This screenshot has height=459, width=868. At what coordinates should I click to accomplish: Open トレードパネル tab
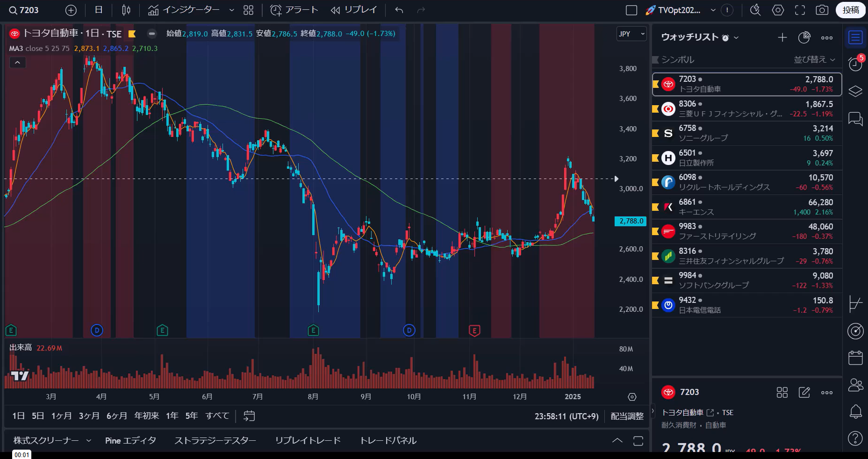point(388,441)
